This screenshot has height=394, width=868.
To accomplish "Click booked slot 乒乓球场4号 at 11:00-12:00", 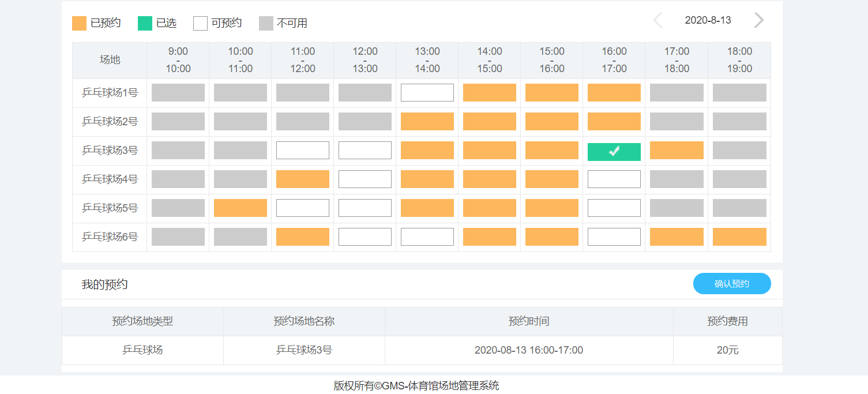I will click(x=303, y=179).
